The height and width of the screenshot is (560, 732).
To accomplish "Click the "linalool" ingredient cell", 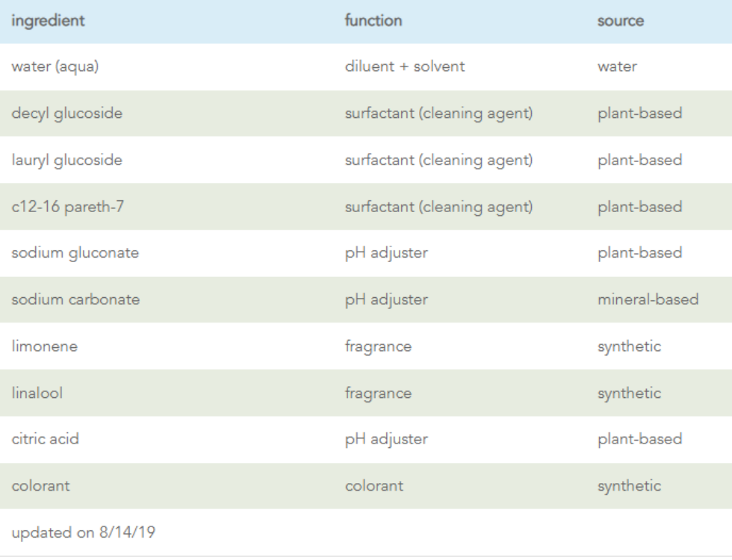I will coord(37,393).
